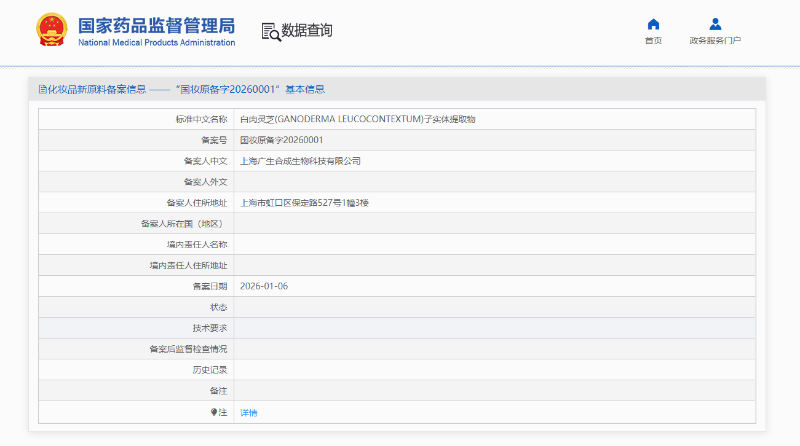Click the 首页 house icon
This screenshot has width=800, height=446.
653,24
